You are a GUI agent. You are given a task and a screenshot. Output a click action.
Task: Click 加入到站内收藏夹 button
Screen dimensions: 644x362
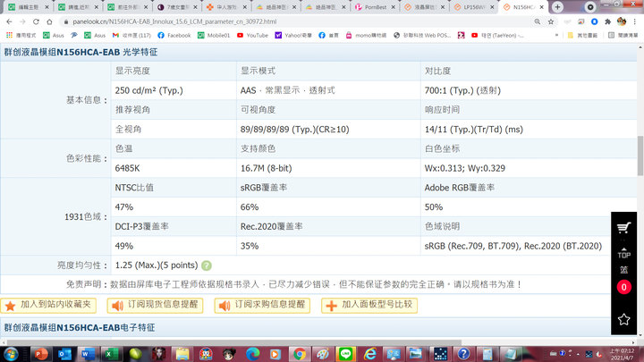48,306
